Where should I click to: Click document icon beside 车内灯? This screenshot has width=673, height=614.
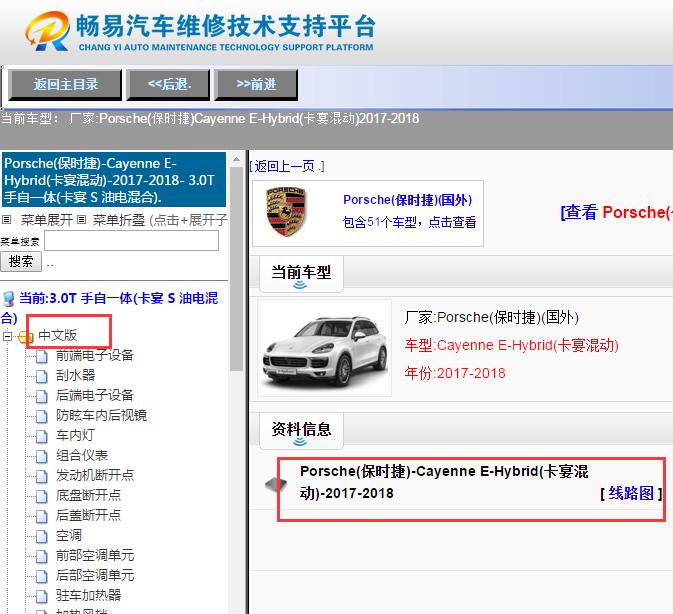tap(42, 437)
